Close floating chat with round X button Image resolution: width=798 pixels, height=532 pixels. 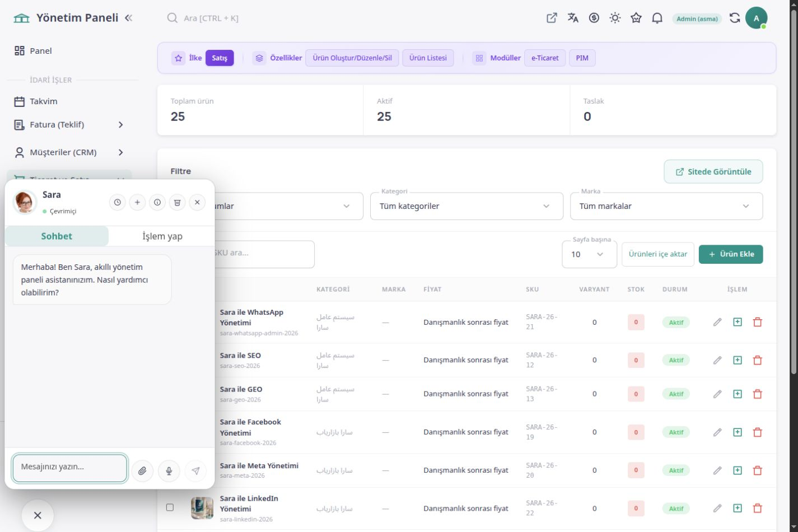click(38, 515)
